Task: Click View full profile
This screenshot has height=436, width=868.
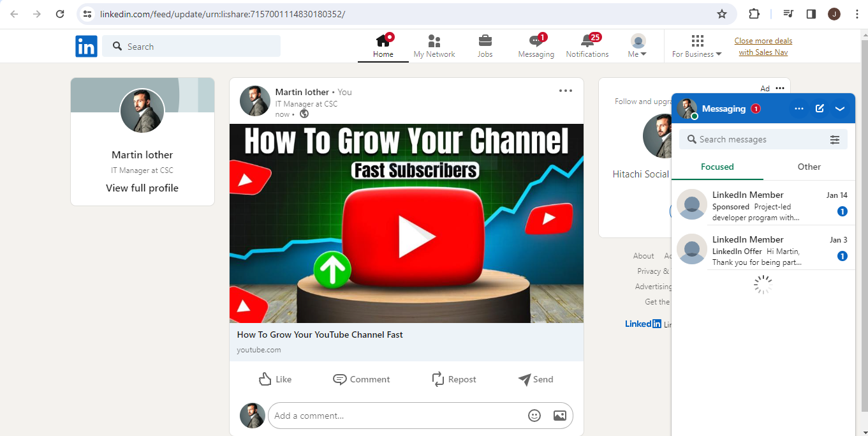Action: pyautogui.click(x=142, y=188)
